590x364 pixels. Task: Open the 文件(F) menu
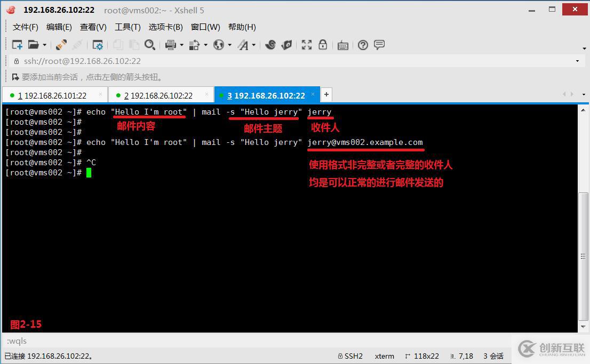[x=26, y=27]
